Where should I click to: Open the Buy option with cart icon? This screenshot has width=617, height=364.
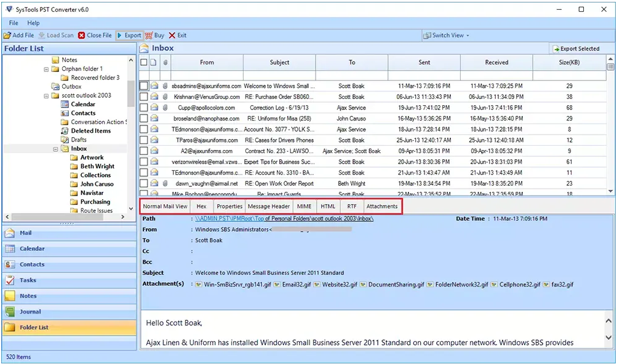tap(149, 35)
